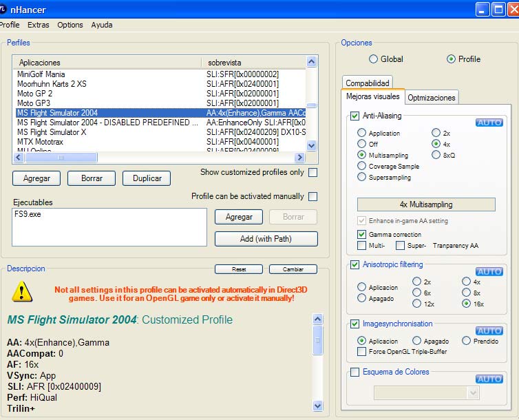This screenshot has width=519, height=420.
Task: Toggle Gamma correction checkbox
Action: point(362,235)
